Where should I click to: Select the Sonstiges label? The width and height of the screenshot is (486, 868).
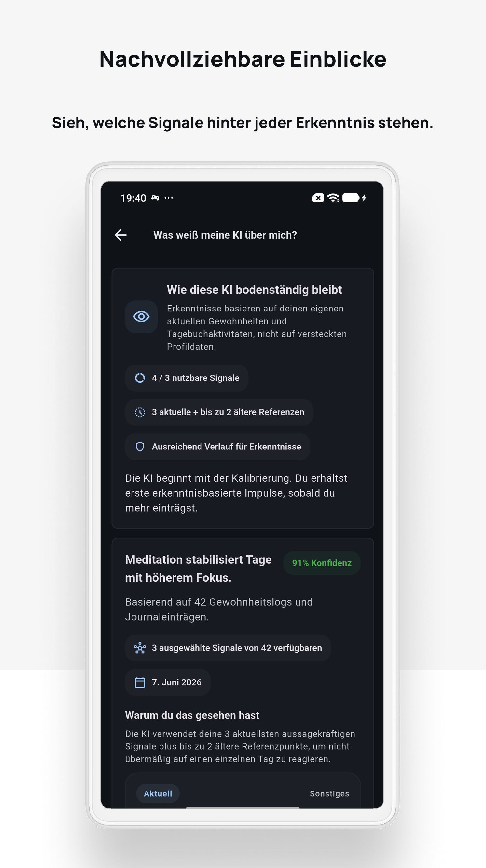[x=329, y=793]
